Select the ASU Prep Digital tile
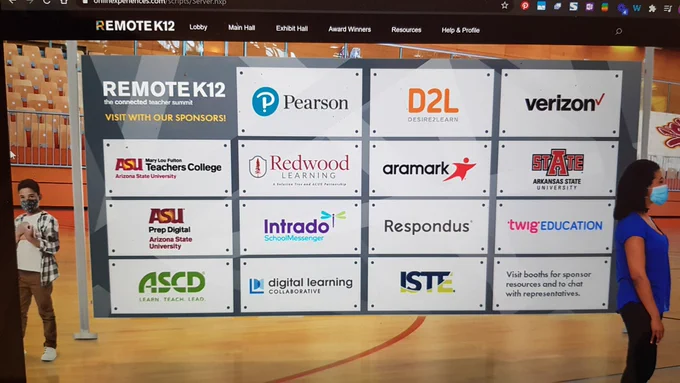This screenshot has width=680, height=383. pos(169,228)
